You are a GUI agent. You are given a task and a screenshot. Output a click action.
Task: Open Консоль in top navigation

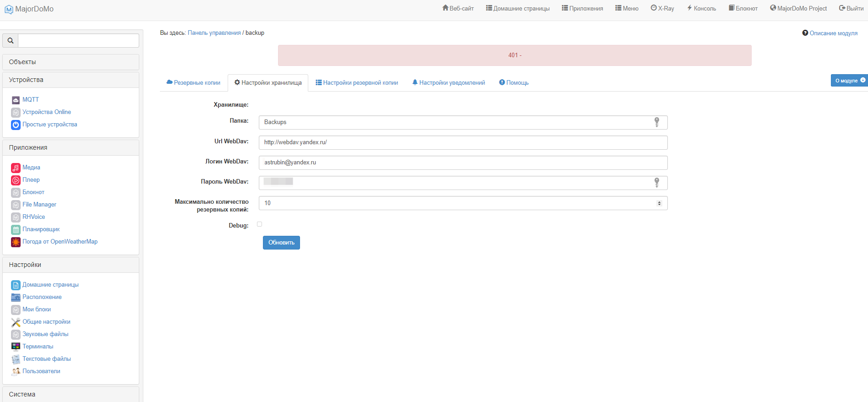click(x=701, y=8)
